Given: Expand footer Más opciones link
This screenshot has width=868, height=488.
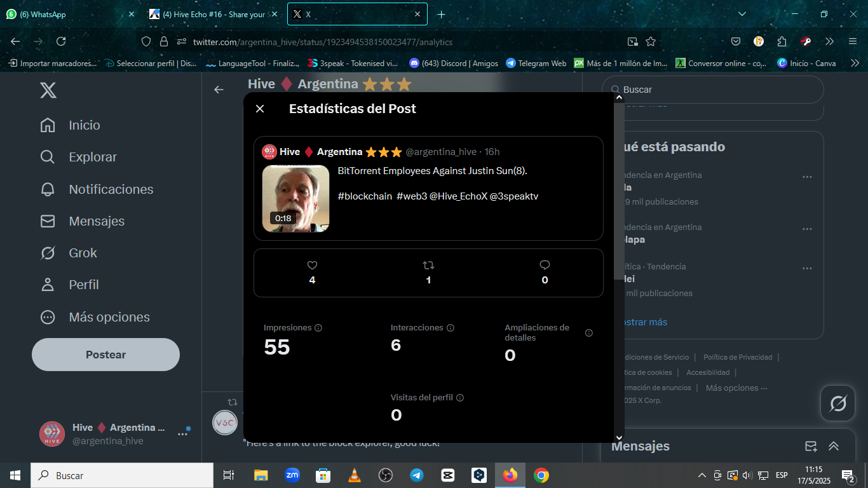Looking at the screenshot, I should pos(736,388).
